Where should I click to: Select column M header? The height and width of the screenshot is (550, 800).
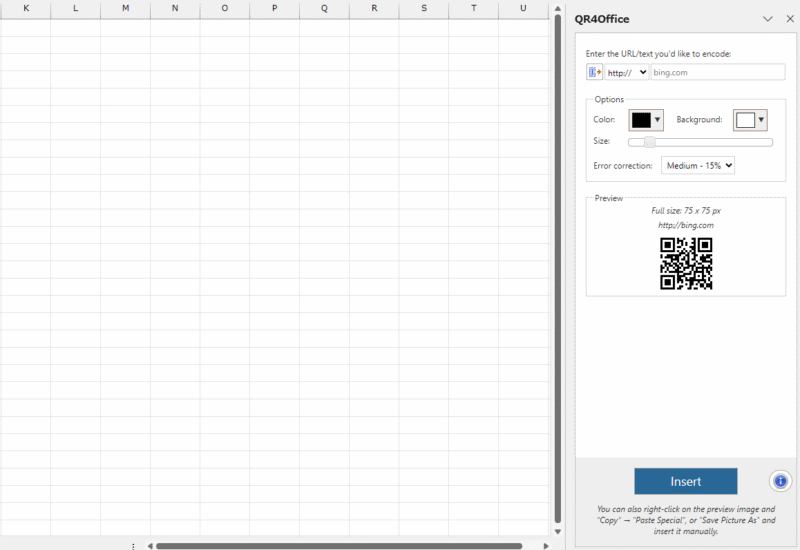[x=126, y=8]
